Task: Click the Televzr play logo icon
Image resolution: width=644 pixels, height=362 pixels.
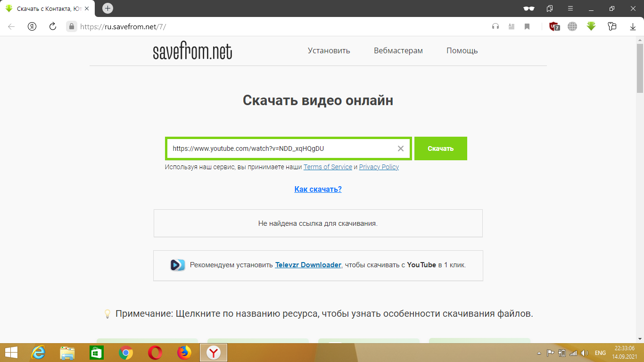Action: click(x=178, y=265)
